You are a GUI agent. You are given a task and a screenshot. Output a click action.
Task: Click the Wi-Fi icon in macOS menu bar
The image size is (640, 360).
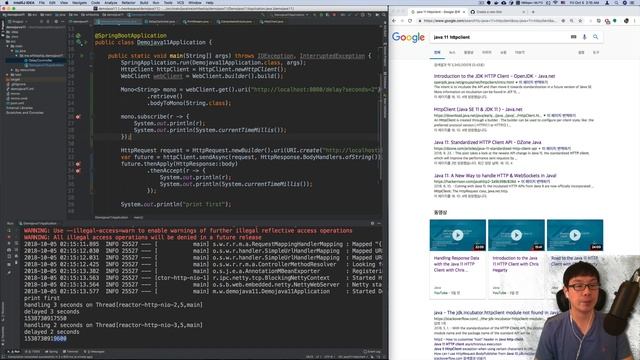tap(556, 2)
